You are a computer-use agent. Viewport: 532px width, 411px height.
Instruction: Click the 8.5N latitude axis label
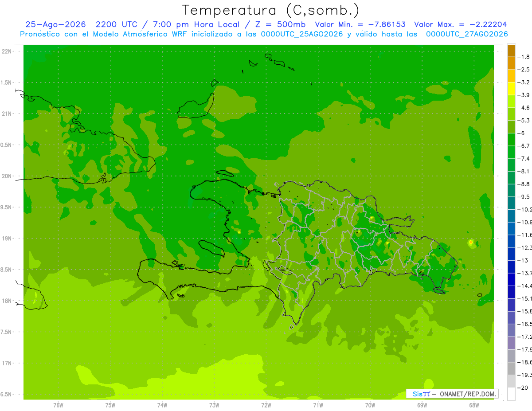coord(7,270)
